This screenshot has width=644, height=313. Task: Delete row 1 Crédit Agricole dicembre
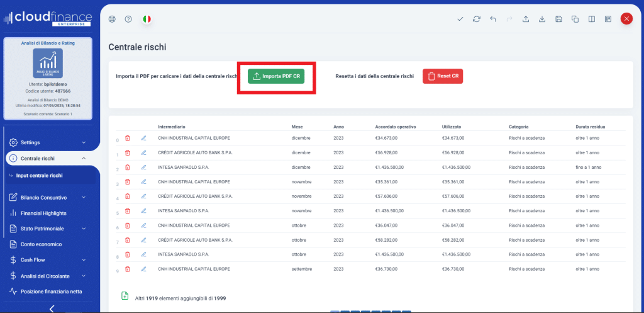coord(127,152)
